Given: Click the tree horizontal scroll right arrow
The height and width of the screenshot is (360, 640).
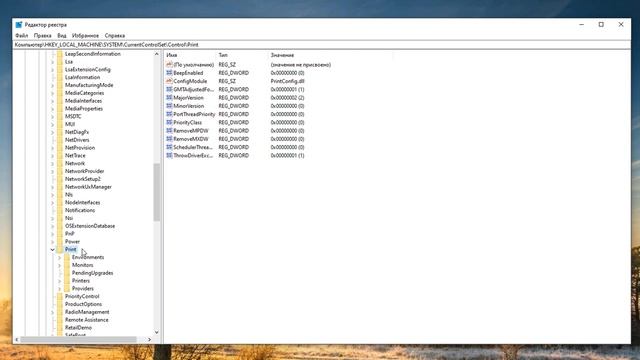Looking at the screenshot, I should click(149, 340).
